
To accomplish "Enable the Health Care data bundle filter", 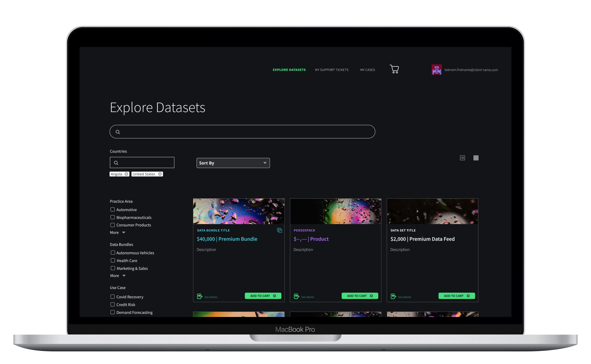I will [x=112, y=260].
